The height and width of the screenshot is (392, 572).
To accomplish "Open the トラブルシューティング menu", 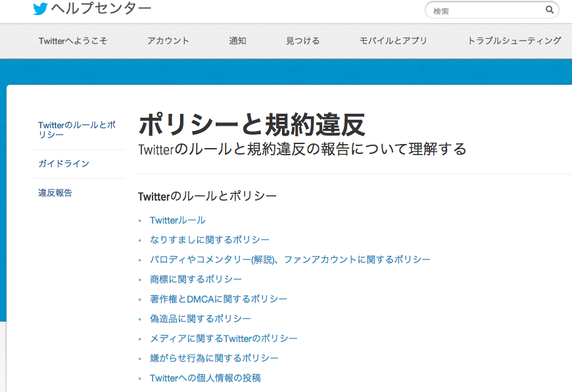I will (514, 41).
